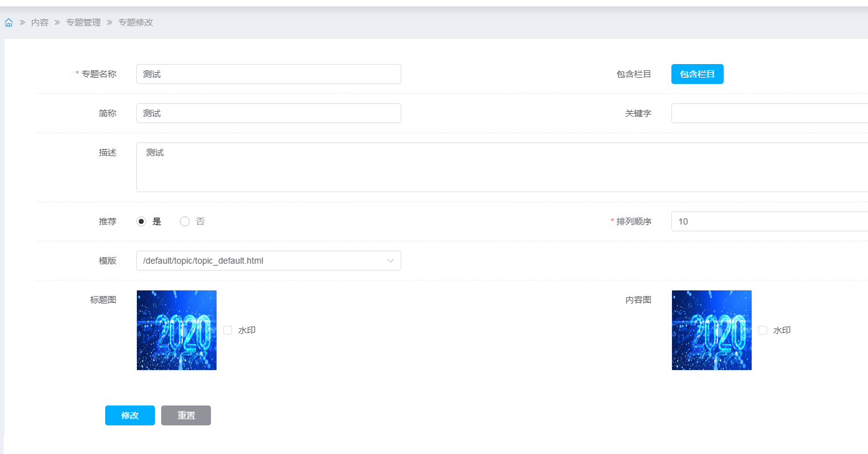The height and width of the screenshot is (454, 868).
Task: Select the 是 radio for 推荐
Action: [142, 221]
